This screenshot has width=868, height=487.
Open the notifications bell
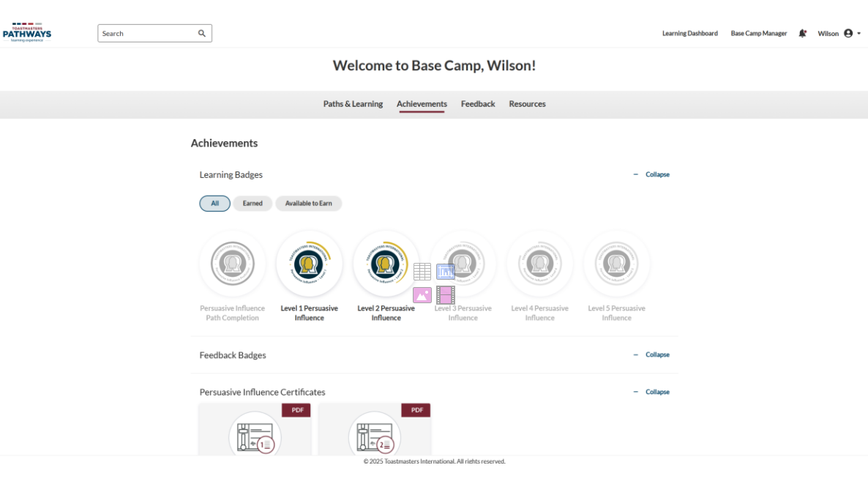coord(802,34)
